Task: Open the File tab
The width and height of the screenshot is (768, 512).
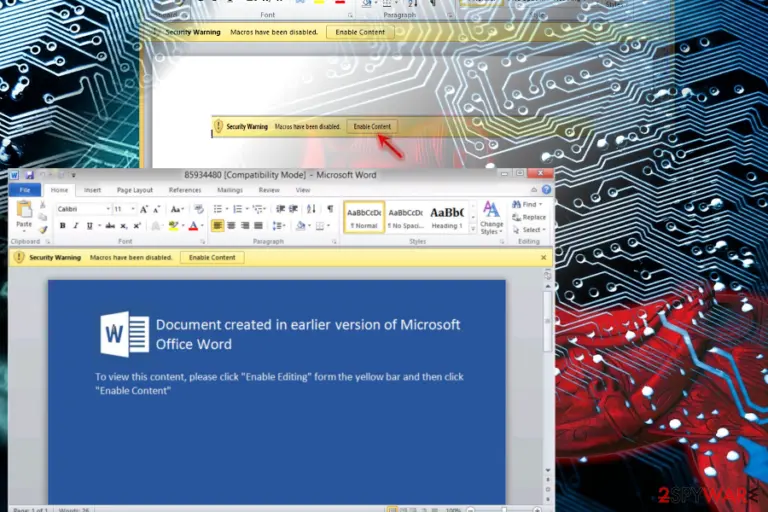Action: click(24, 190)
